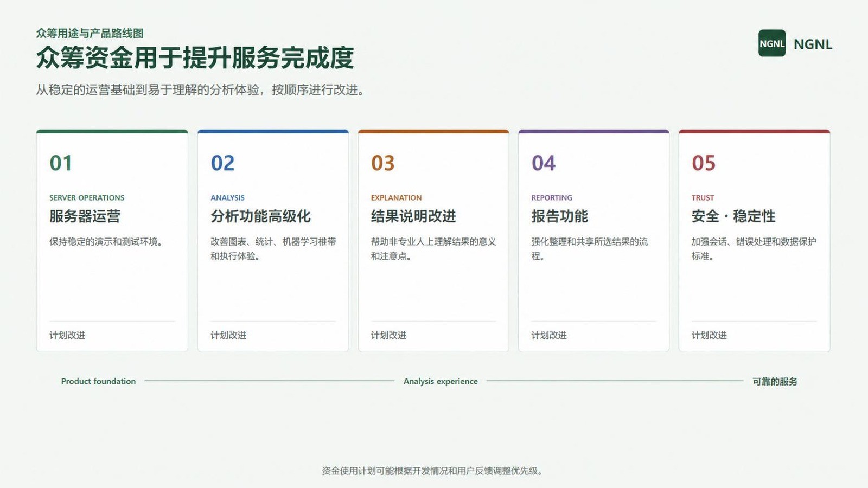Select the card title 服务器运营
The height and width of the screenshot is (488, 868).
pyautogui.click(x=85, y=216)
